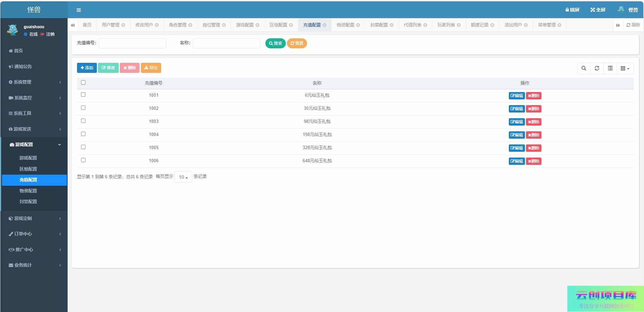Click the blue 添加 button
Image resolution: width=644 pixels, height=312 pixels.
pyautogui.click(x=87, y=68)
